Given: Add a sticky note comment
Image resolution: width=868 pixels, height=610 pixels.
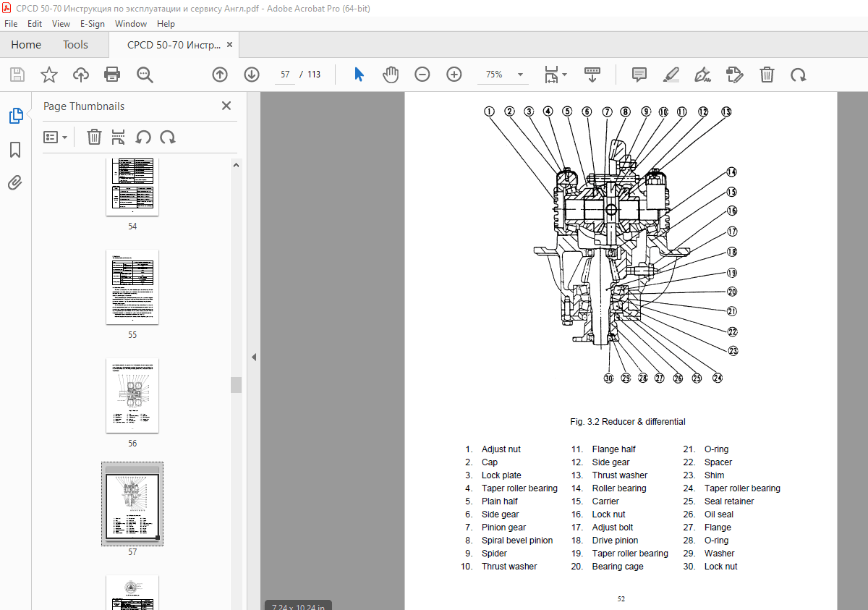Looking at the screenshot, I should (x=639, y=74).
